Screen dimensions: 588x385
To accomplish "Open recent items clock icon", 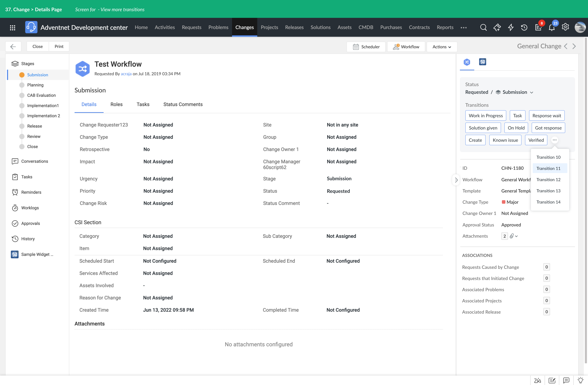I will click(524, 27).
